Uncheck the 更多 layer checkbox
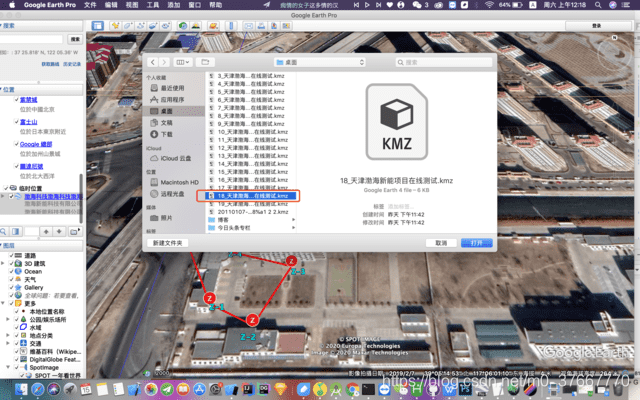640x400 pixels. (x=12, y=303)
